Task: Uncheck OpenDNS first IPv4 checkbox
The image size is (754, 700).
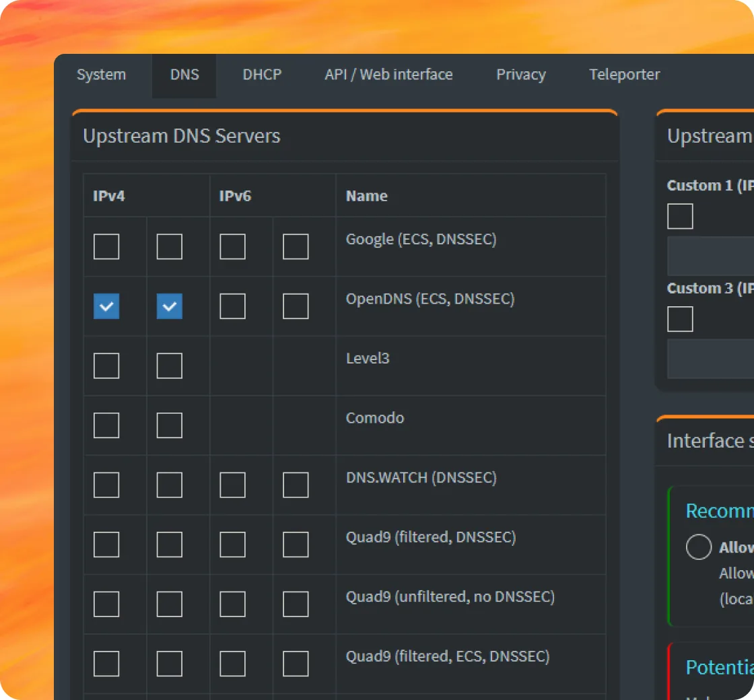Action: click(106, 306)
